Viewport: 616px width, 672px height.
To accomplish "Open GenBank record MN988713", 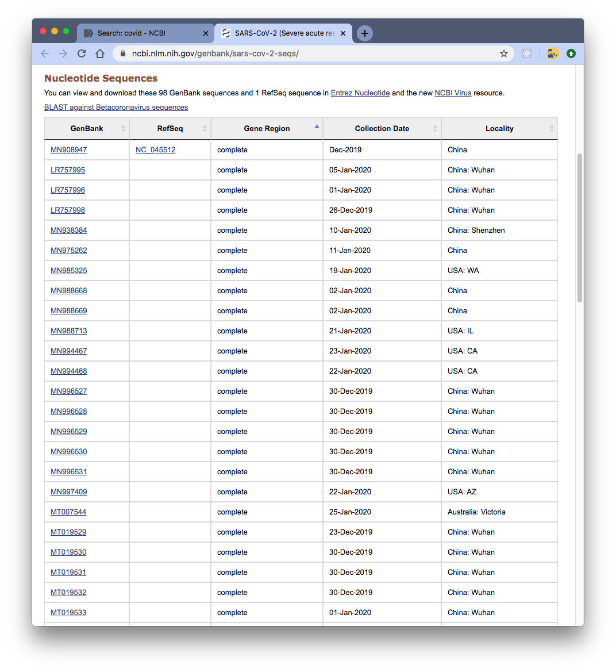I will [68, 331].
